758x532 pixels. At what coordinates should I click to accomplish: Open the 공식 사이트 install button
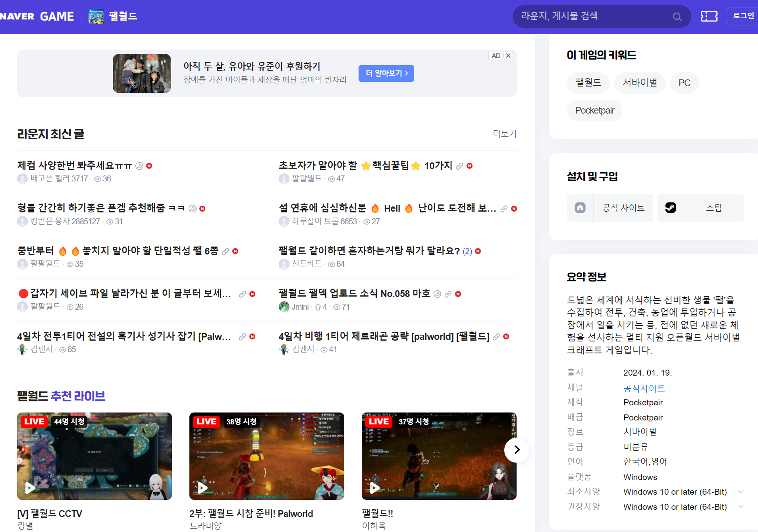tap(610, 208)
